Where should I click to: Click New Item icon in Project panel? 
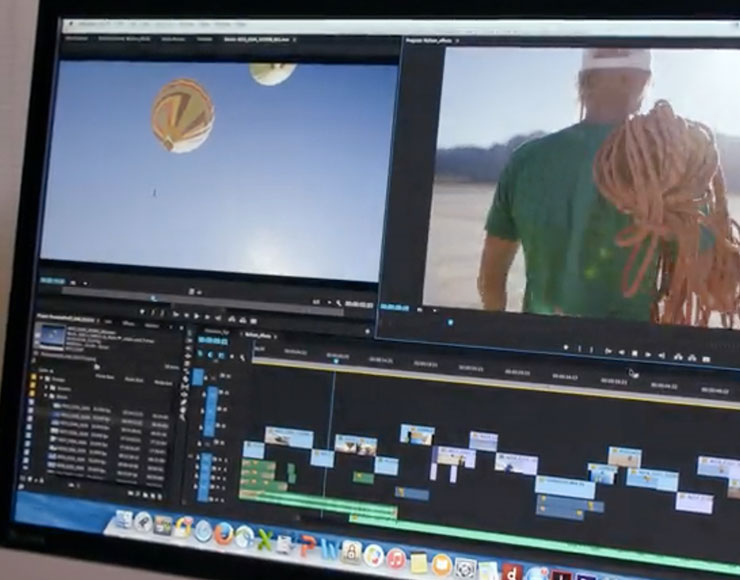click(152, 496)
